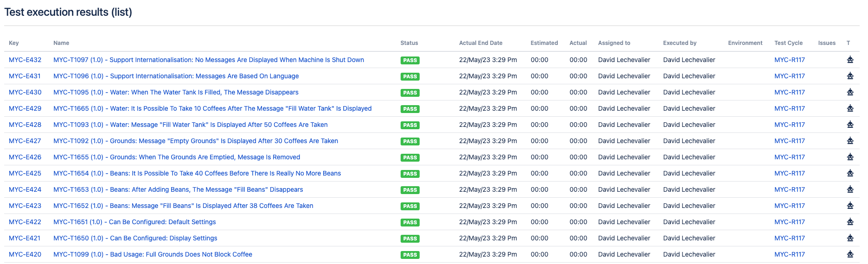Click PASS status badge in MYC-E420 row
Image resolution: width=868 pixels, height=264 pixels.
(410, 255)
